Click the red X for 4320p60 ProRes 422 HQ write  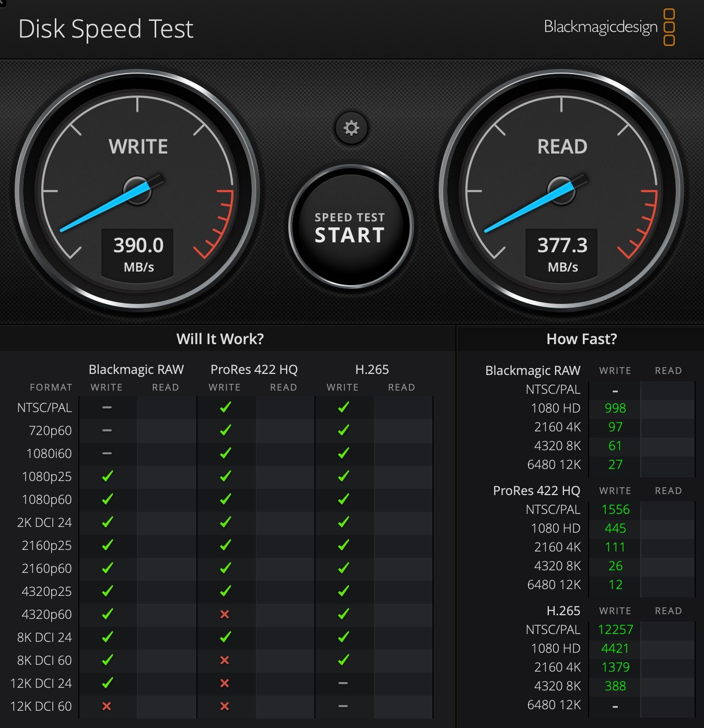(x=225, y=614)
